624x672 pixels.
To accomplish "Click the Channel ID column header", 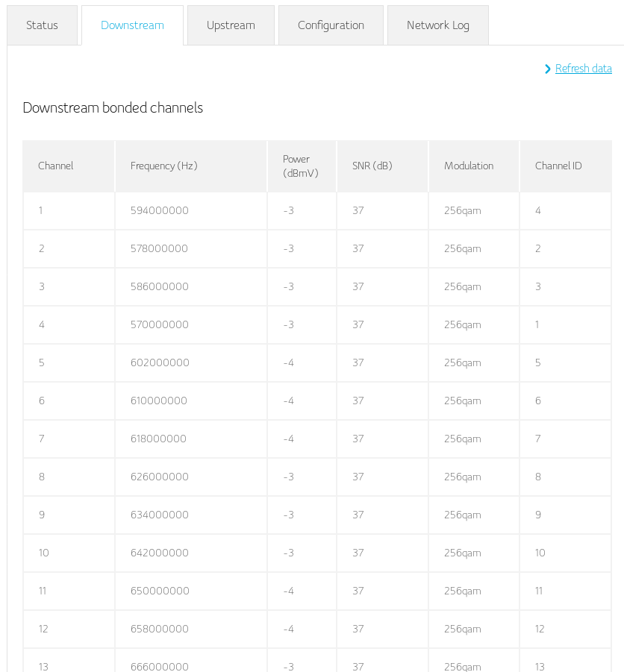I will tap(558, 166).
